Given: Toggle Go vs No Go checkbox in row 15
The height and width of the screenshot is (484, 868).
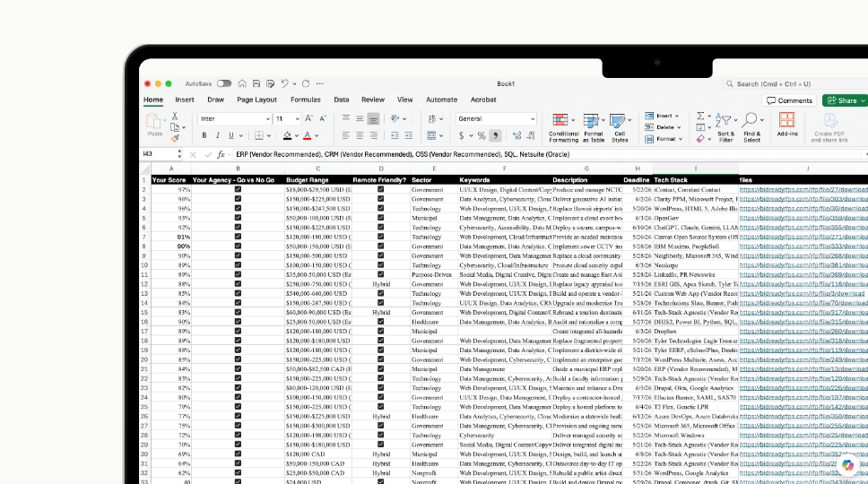Looking at the screenshot, I should (238, 312).
